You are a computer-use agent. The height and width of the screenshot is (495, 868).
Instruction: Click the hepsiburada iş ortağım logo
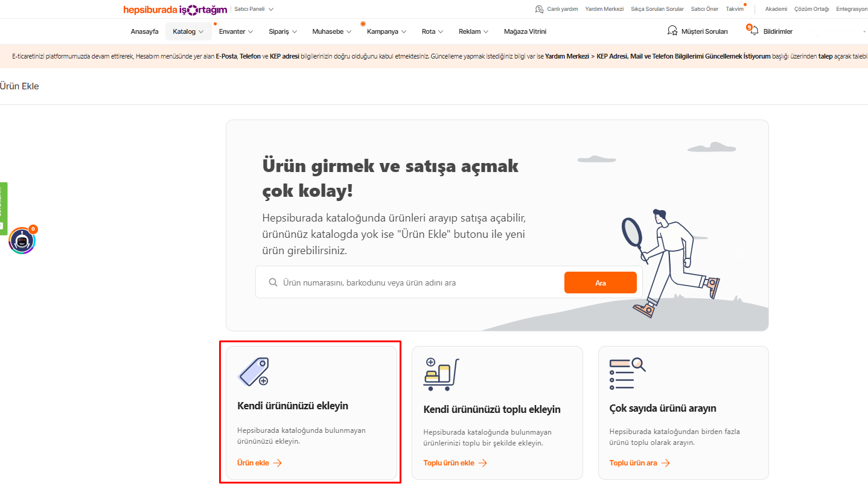175,9
